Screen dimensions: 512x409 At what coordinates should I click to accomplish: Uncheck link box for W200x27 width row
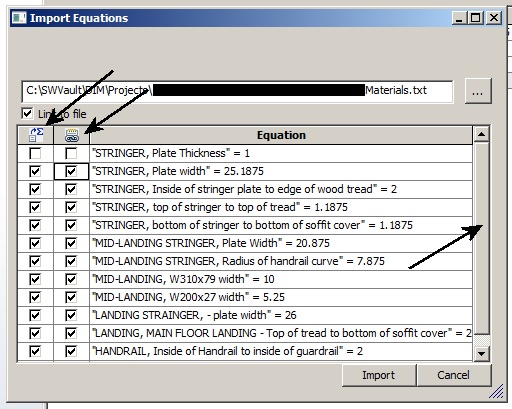click(x=71, y=297)
